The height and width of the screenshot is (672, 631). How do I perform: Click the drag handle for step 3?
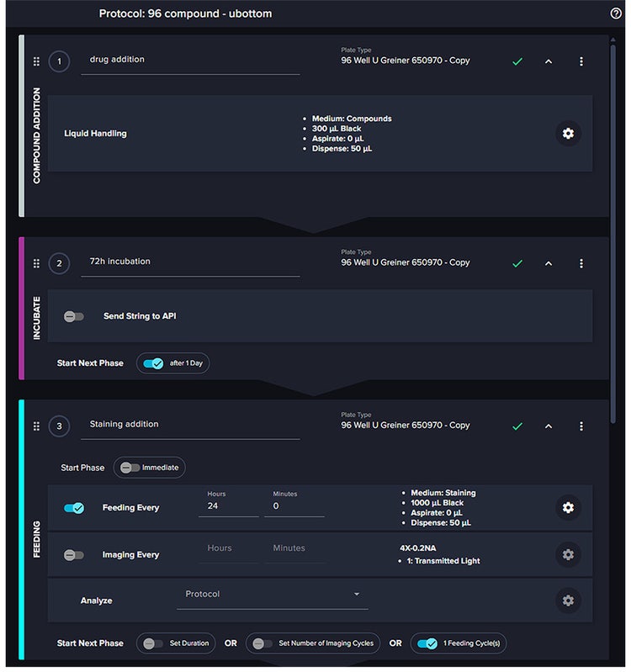[x=36, y=426]
